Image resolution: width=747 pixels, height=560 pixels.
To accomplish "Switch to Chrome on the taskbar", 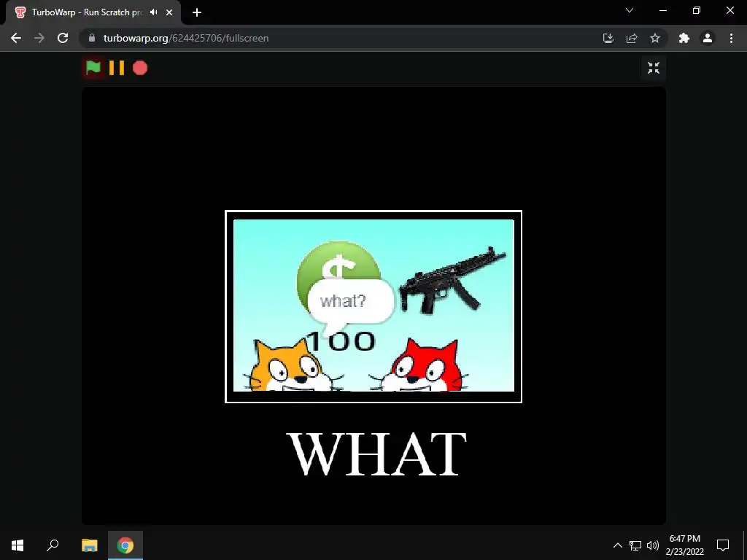I will click(x=125, y=545).
